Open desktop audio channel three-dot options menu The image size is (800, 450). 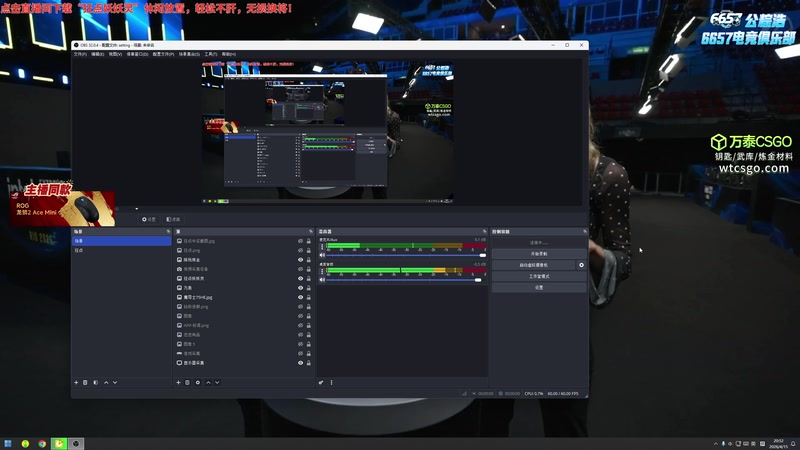click(x=322, y=271)
